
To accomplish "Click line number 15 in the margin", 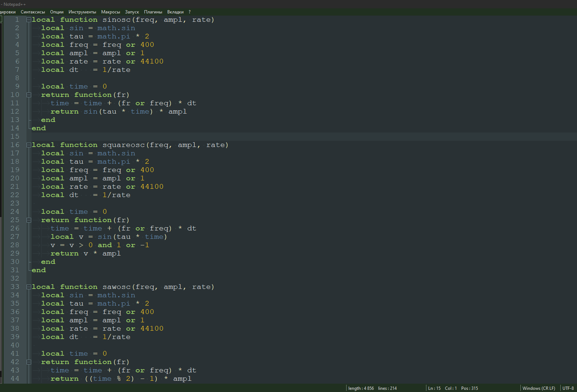I will pos(15,136).
